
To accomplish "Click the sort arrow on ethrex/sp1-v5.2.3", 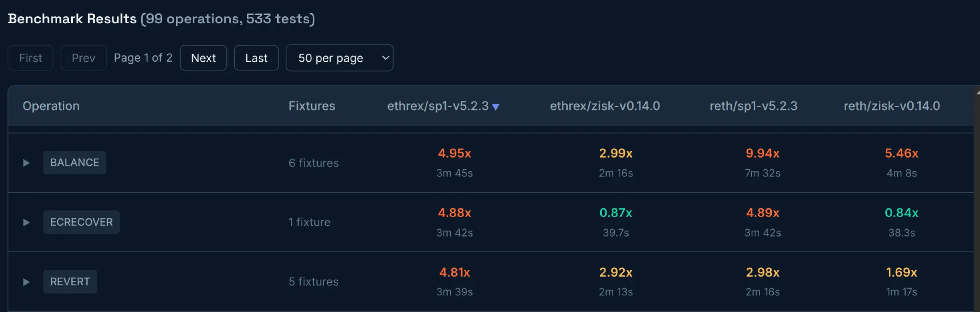I will (x=495, y=107).
